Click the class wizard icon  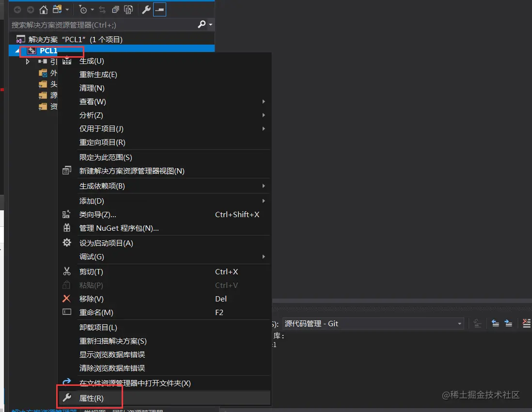66,214
